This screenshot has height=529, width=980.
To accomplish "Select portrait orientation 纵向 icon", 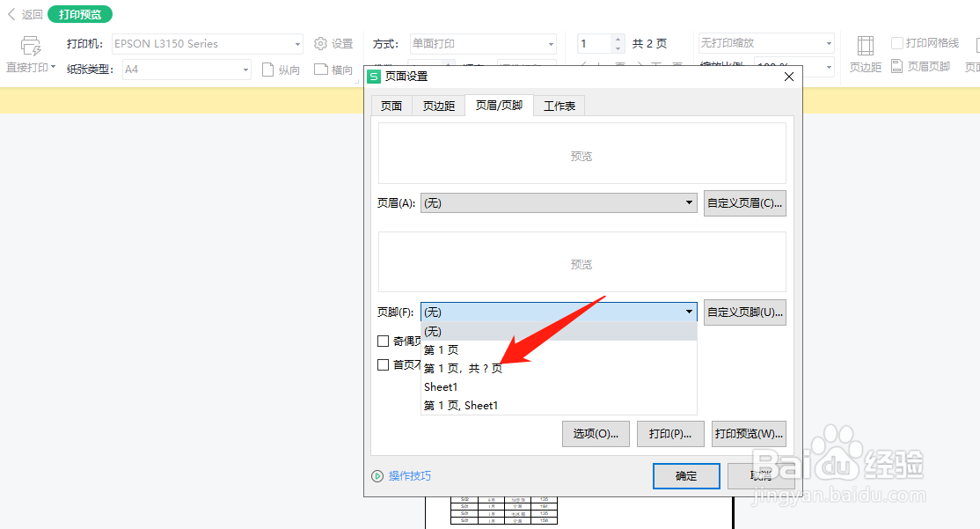I will coord(269,69).
